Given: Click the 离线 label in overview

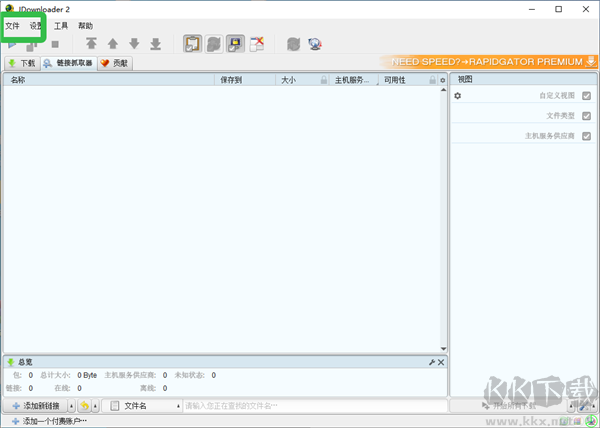Looking at the screenshot, I should 148,388.
